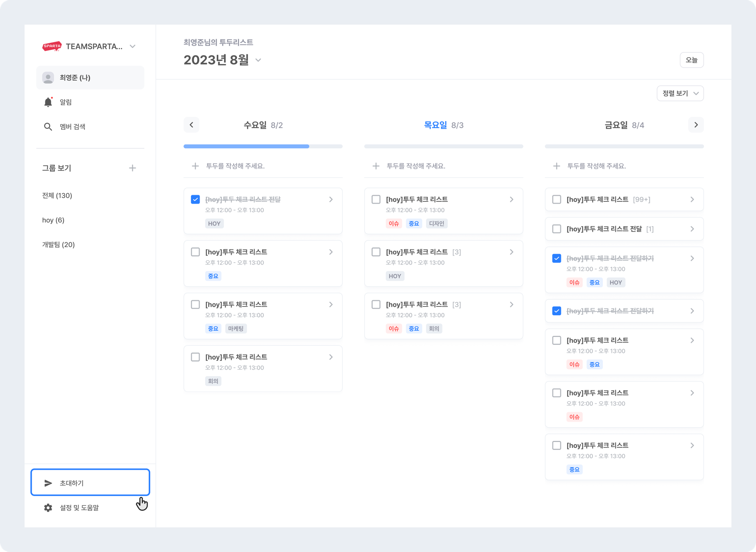The image size is (756, 552).
Task: Select the 개발팀 (20) group
Action: (x=58, y=244)
